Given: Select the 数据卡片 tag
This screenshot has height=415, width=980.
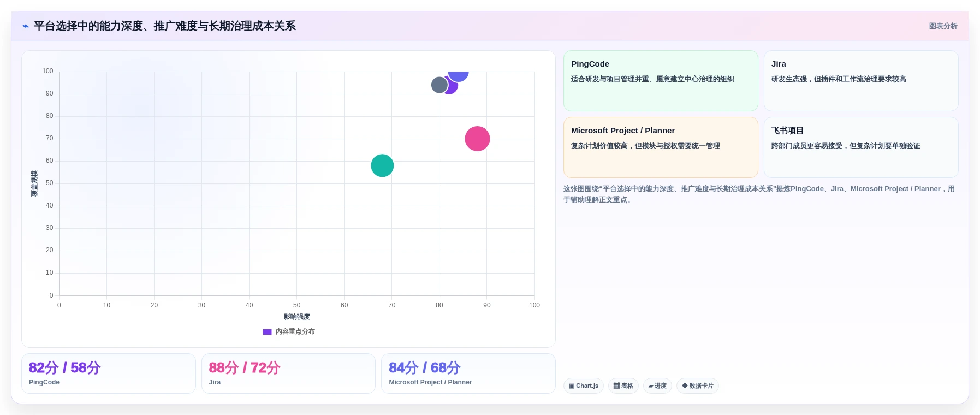Looking at the screenshot, I should click(698, 386).
